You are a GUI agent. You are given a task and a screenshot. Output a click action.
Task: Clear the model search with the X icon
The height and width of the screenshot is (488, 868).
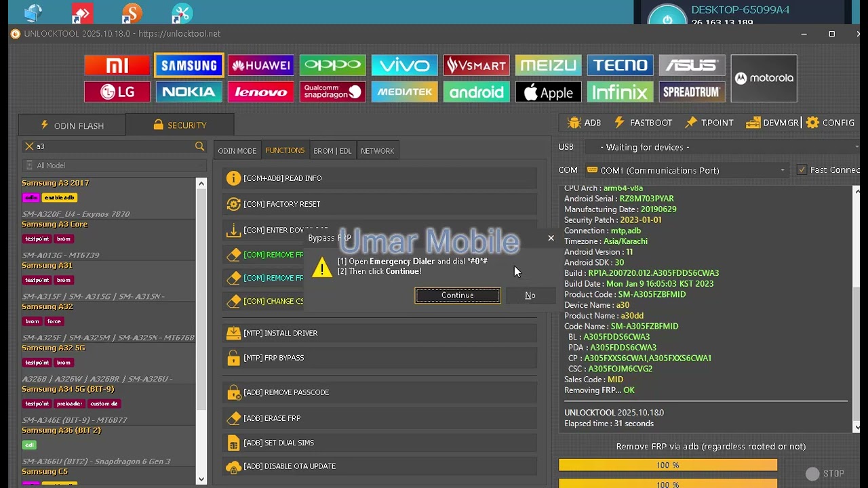[x=28, y=146]
